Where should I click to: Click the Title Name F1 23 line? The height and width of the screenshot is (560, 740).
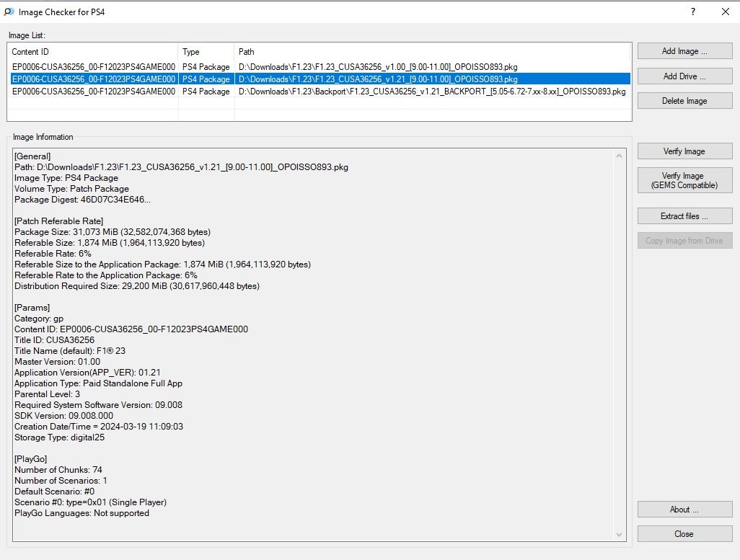tap(70, 351)
